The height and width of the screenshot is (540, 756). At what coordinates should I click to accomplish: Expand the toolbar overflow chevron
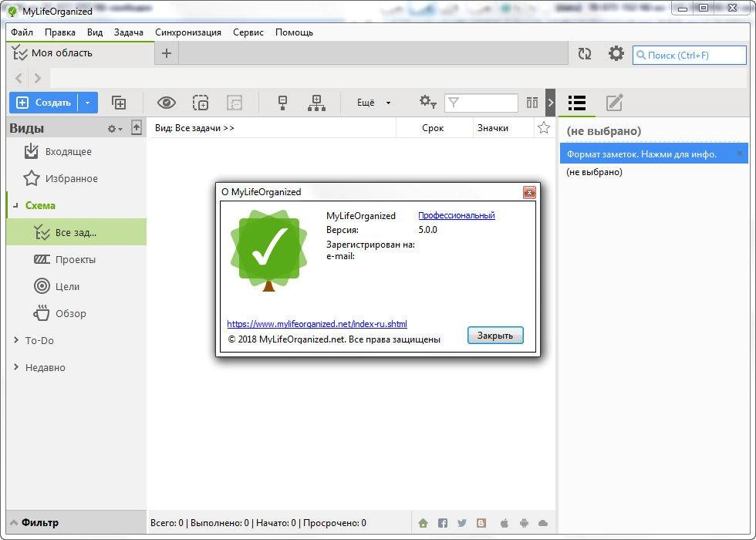click(551, 103)
